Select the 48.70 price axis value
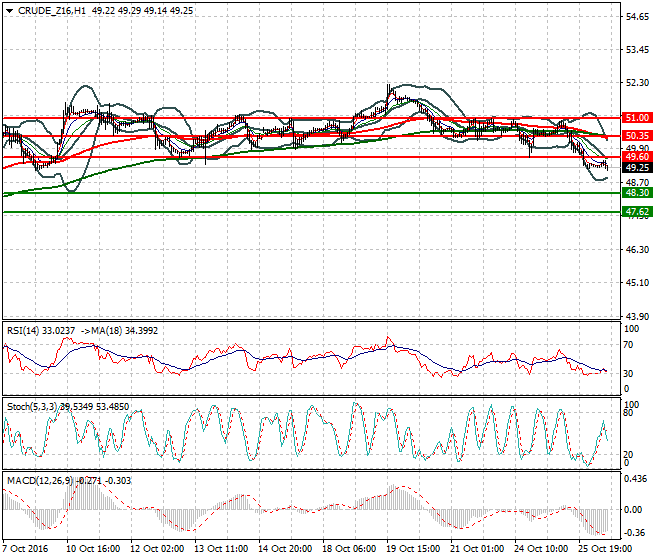Screen dimensions: 660x560 [637, 182]
